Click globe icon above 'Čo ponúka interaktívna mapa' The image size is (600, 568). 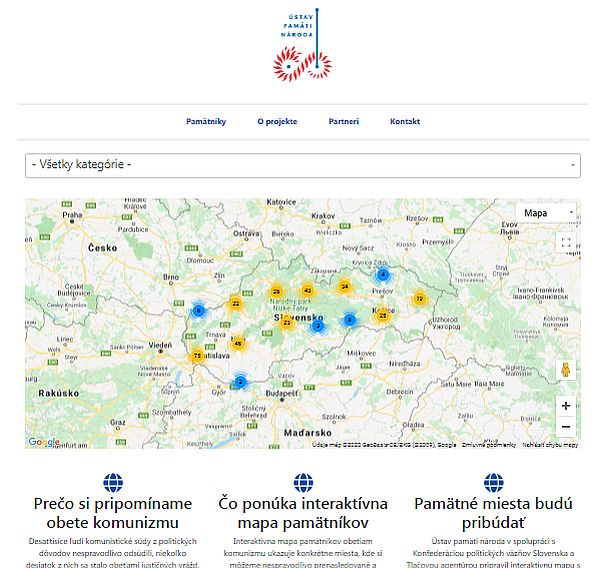[x=302, y=483]
